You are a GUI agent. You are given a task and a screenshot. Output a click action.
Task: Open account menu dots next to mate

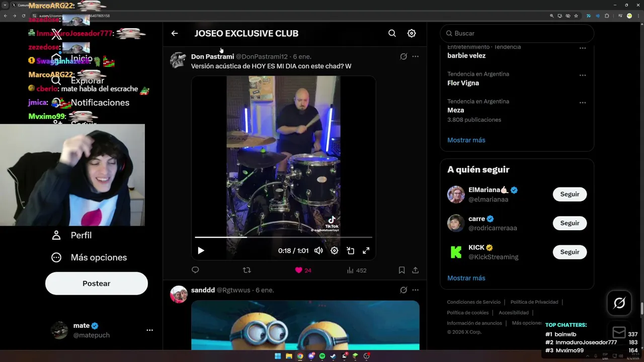point(149,330)
